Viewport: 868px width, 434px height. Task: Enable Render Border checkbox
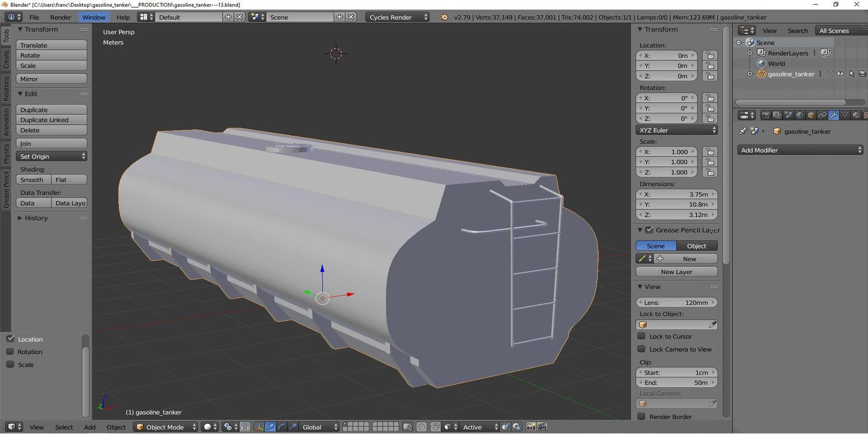(x=641, y=416)
